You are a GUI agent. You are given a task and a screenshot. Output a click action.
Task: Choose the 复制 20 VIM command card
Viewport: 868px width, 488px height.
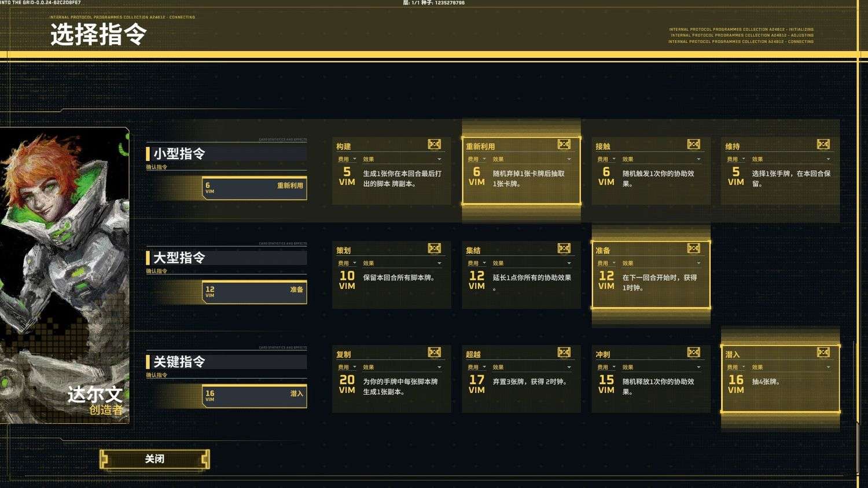pyautogui.click(x=391, y=379)
